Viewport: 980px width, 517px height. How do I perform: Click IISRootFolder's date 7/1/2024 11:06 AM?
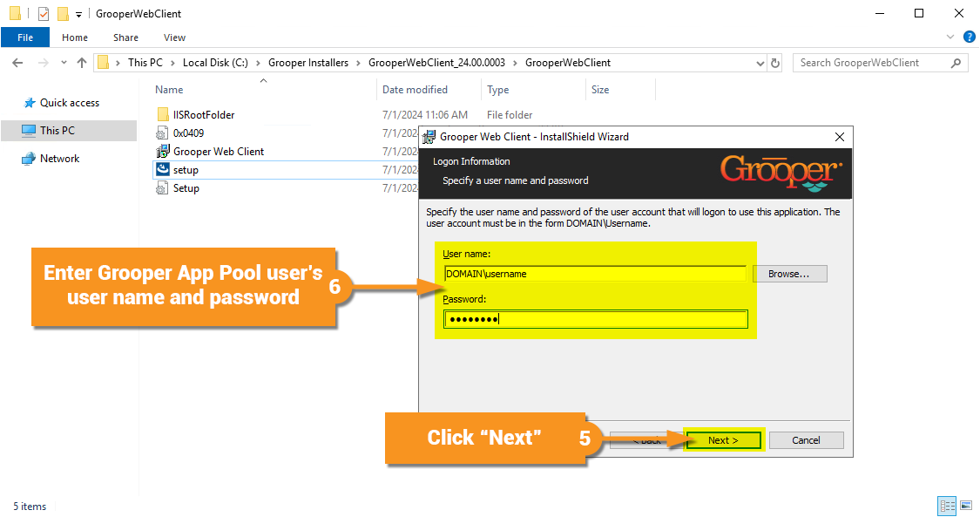click(425, 115)
